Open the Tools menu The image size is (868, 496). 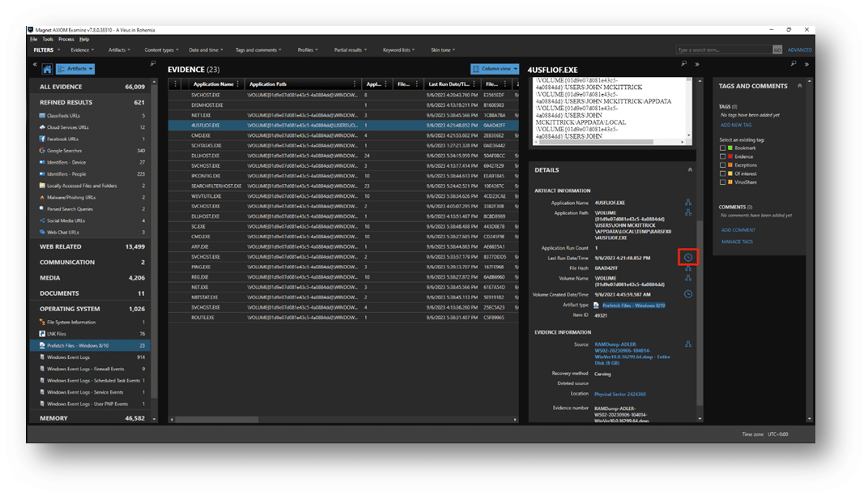(x=47, y=39)
